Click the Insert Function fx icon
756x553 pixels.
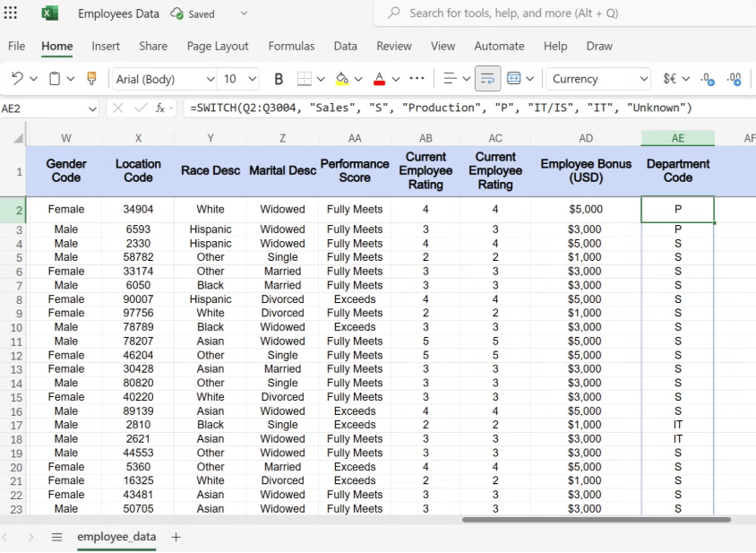pos(160,108)
